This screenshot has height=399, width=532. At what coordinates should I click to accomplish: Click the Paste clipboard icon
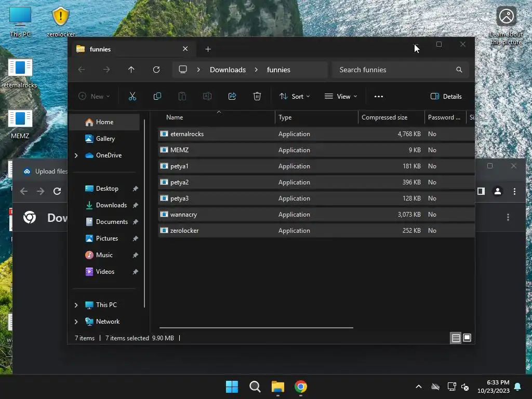point(182,96)
